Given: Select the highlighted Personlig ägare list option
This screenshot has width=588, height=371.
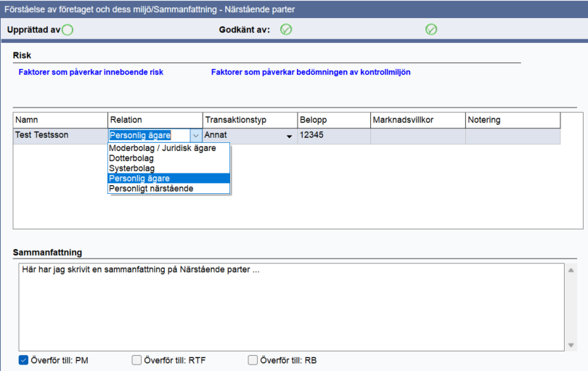Looking at the screenshot, I should [168, 178].
